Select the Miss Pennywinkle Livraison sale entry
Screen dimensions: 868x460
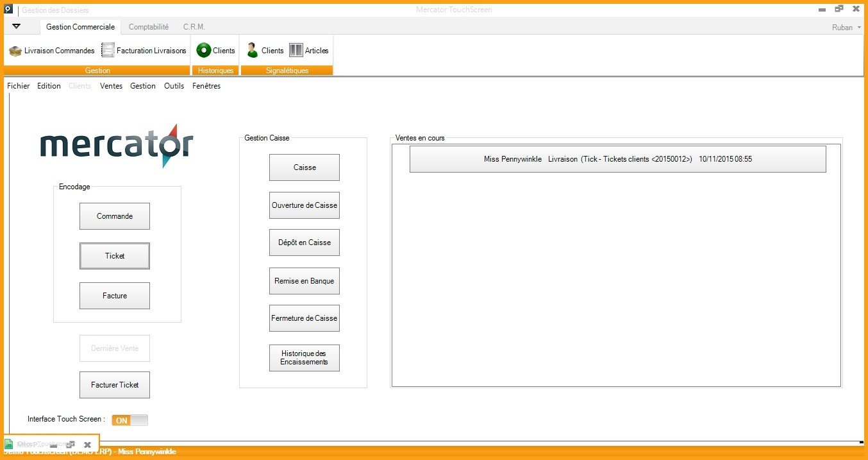click(617, 159)
